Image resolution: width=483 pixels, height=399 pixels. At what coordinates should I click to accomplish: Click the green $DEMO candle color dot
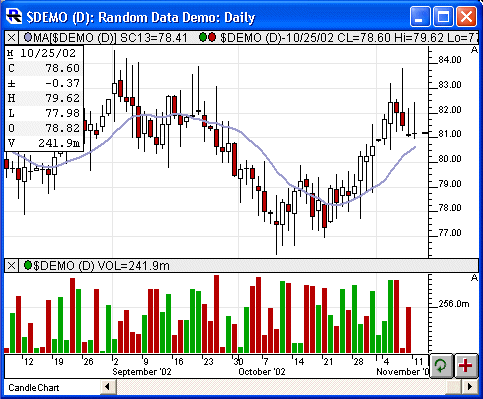(203, 37)
